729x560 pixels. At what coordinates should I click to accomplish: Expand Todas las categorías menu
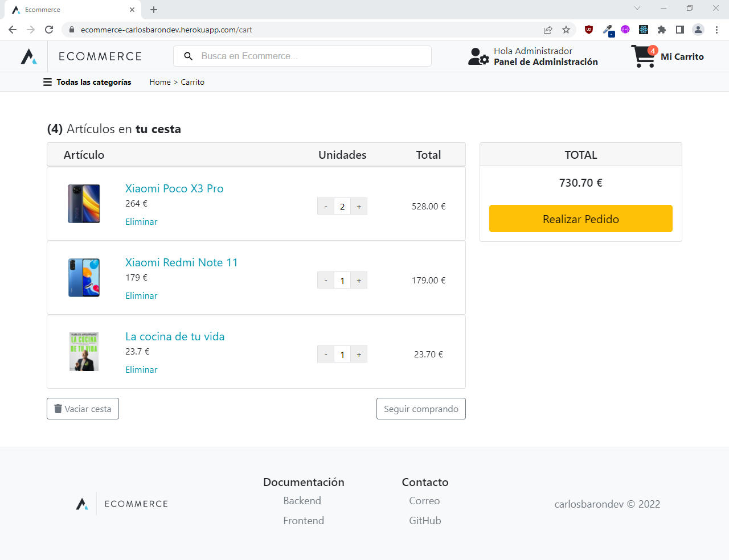point(87,82)
